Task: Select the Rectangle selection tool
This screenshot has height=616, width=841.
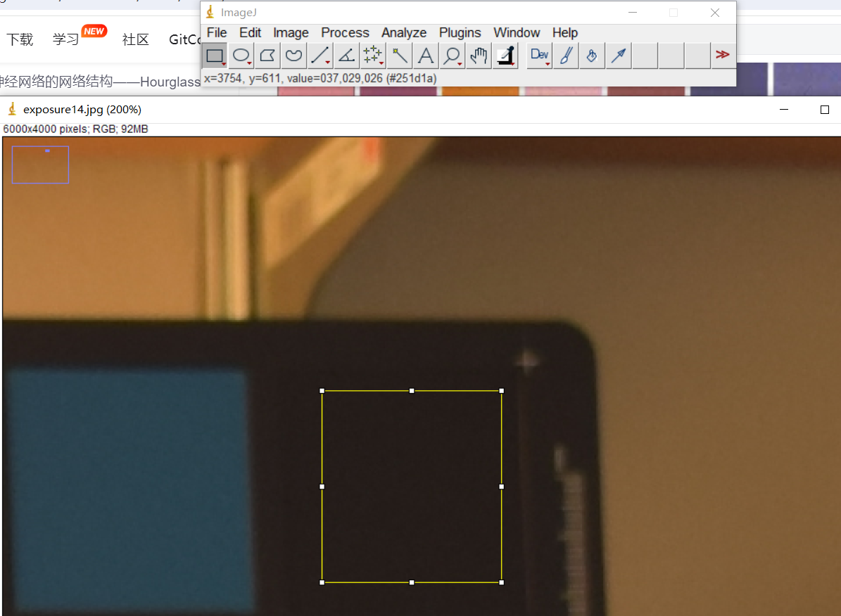Action: [x=215, y=56]
